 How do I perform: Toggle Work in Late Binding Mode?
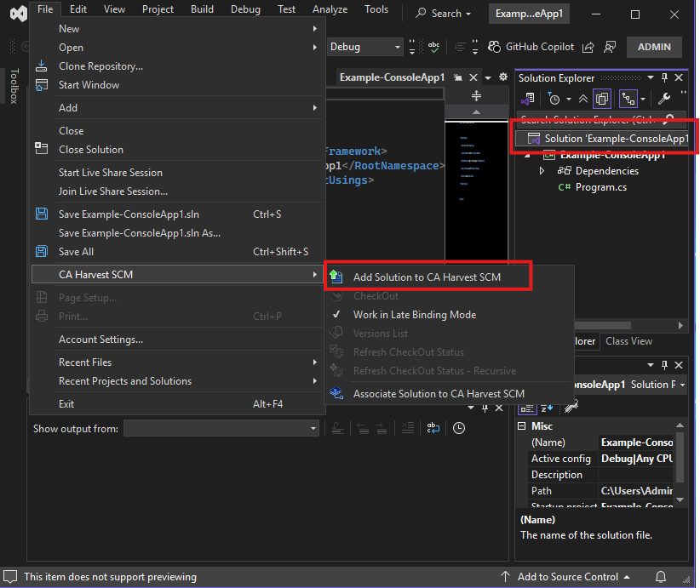pos(414,315)
